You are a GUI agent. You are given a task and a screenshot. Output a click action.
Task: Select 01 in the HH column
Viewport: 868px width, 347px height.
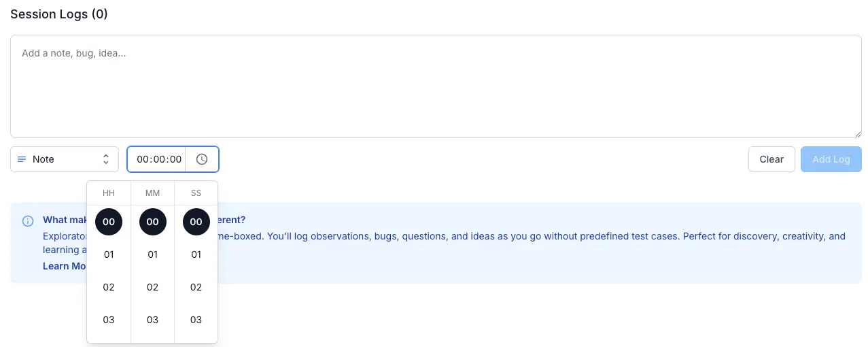point(109,254)
